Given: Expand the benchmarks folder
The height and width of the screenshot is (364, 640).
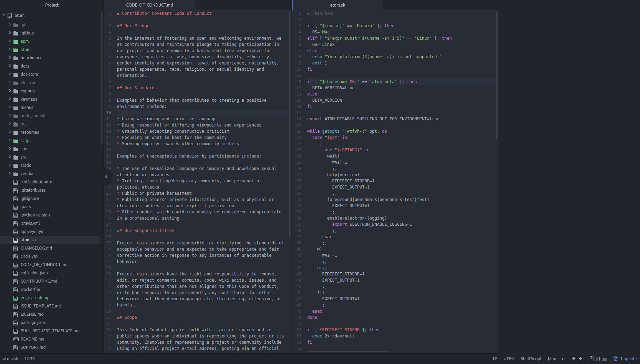Looking at the screenshot, I should pyautogui.click(x=10, y=58).
